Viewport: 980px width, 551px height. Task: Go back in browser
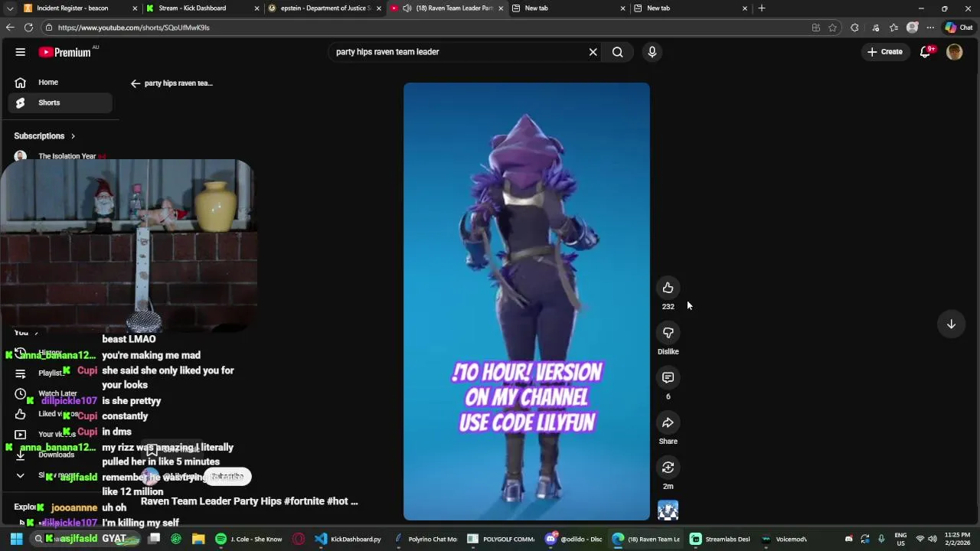coord(10,28)
